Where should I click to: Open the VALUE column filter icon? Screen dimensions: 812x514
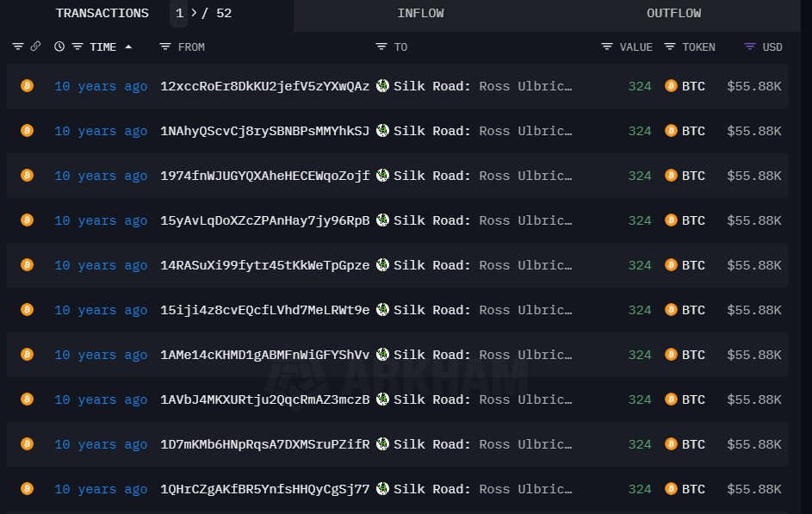[607, 46]
